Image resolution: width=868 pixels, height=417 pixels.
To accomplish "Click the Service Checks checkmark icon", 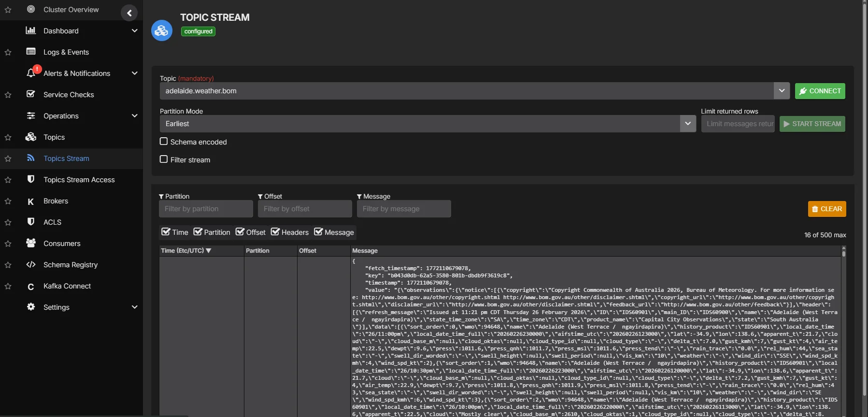I will (x=31, y=94).
